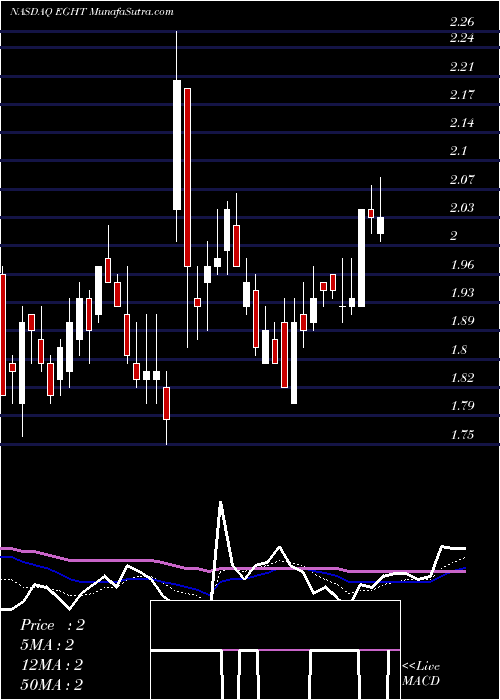The width and height of the screenshot is (500, 700).
Task: Click the <<Live MACD label
Action: [x=421, y=674]
